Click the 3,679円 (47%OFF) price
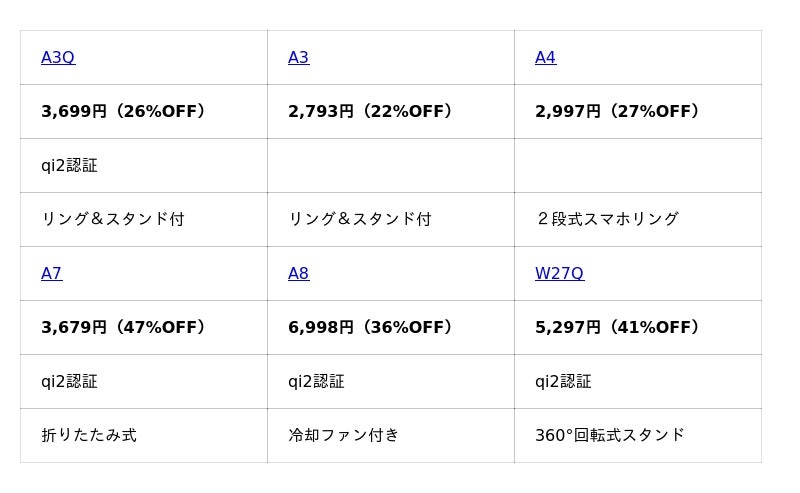Image resolution: width=800 pixels, height=493 pixels. 123,328
